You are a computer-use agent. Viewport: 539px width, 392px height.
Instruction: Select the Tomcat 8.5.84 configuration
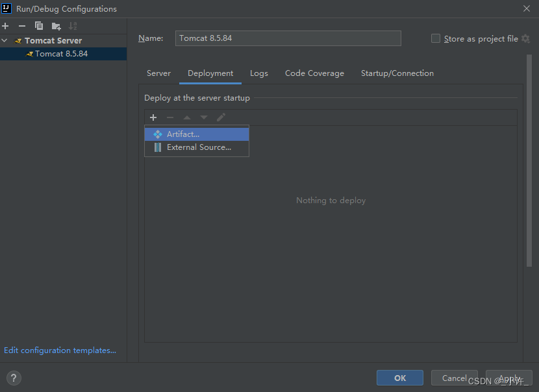[x=63, y=54]
